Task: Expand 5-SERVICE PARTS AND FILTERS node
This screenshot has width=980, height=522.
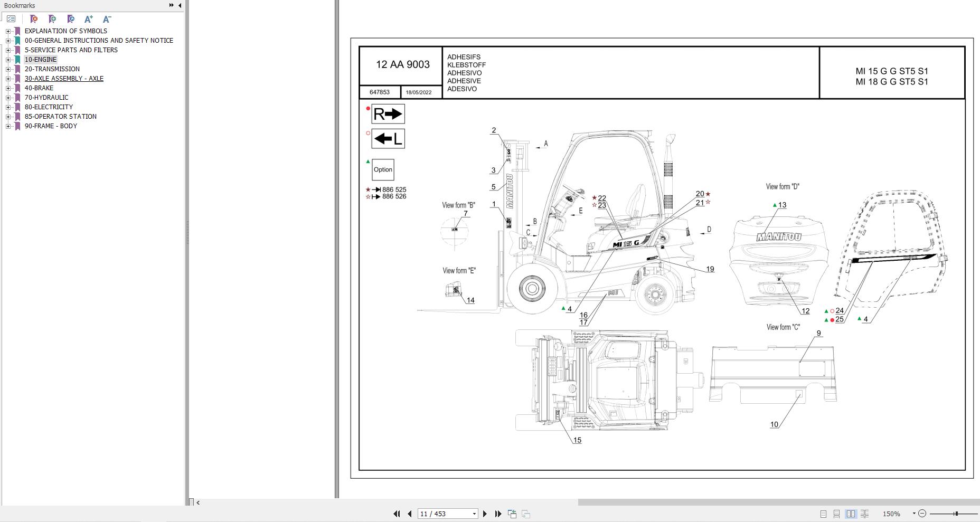Action: (x=8, y=50)
